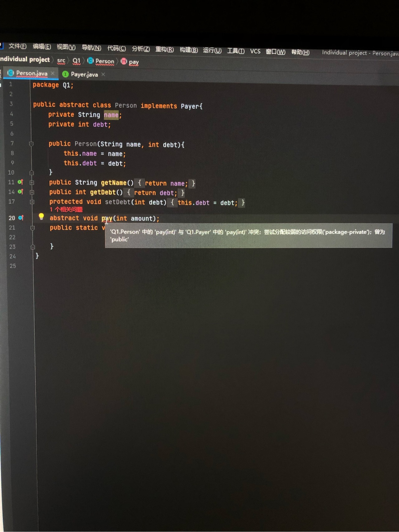Expand the folded getDebt method
Image resolution: width=399 pixels, height=532 pixels.
[32, 192]
